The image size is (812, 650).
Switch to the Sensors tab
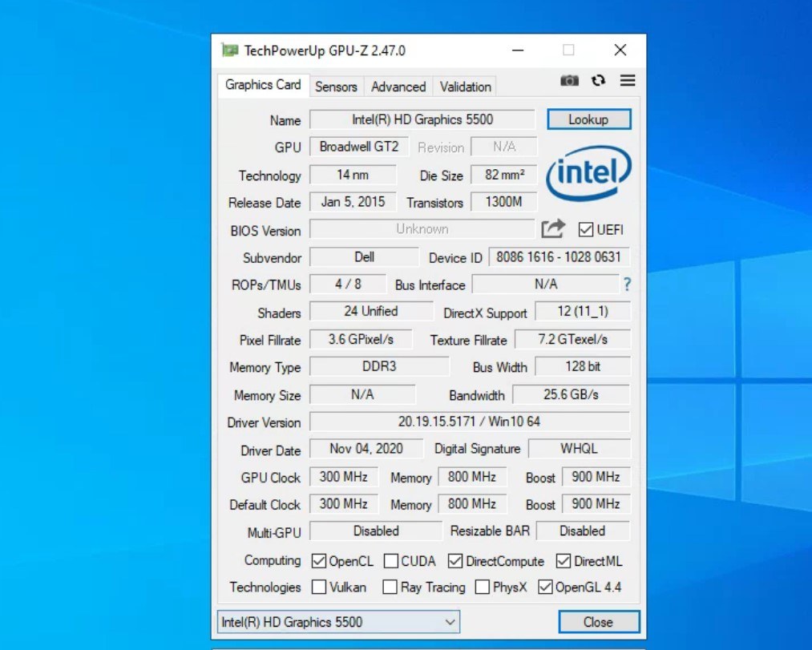pos(336,87)
